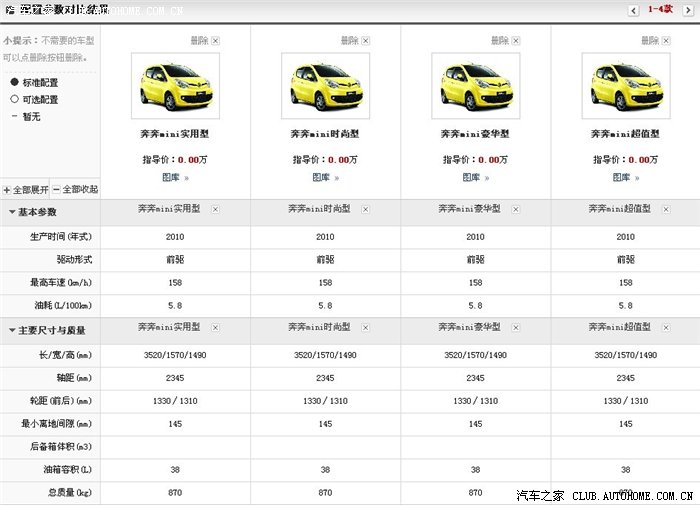Remove 奔奔mini豪华型 in 主要尺寸与质量 header row
This screenshot has height=505, width=700.
point(516,328)
